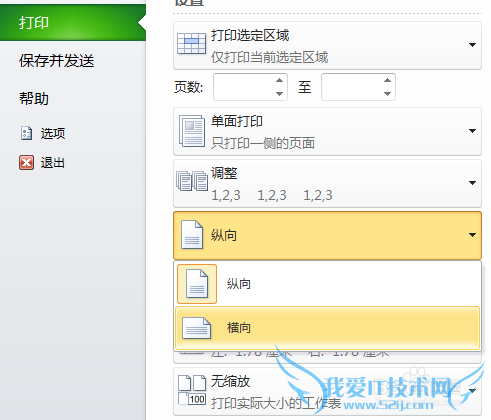Select the 退出 text label
The image size is (491, 420).
pyautogui.click(x=53, y=163)
